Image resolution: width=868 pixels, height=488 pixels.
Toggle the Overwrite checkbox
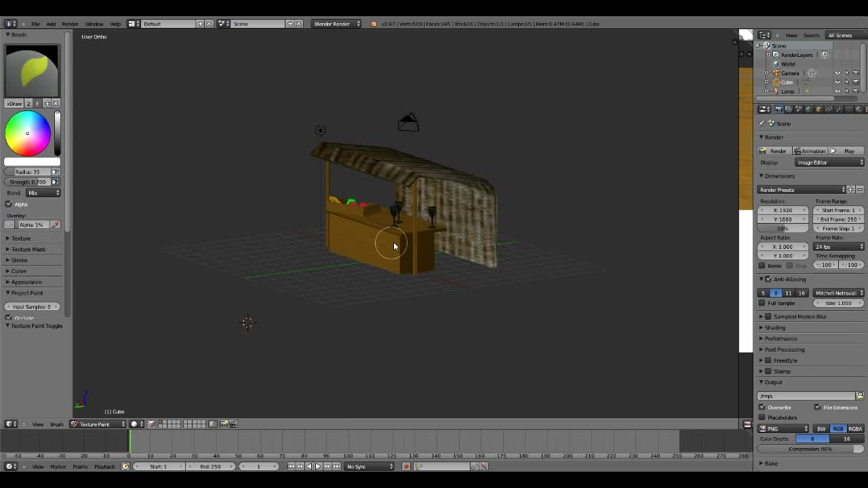762,407
